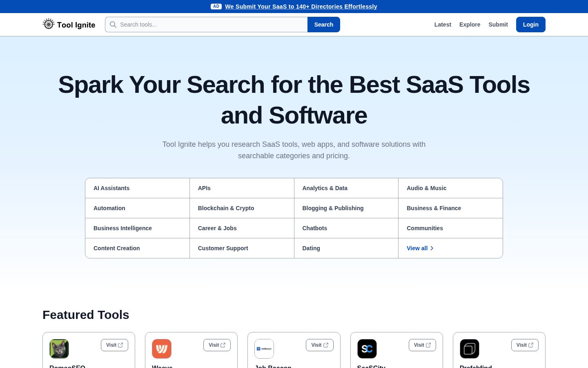Focus the Search tools input field
This screenshot has height=368, width=588.
tap(206, 25)
